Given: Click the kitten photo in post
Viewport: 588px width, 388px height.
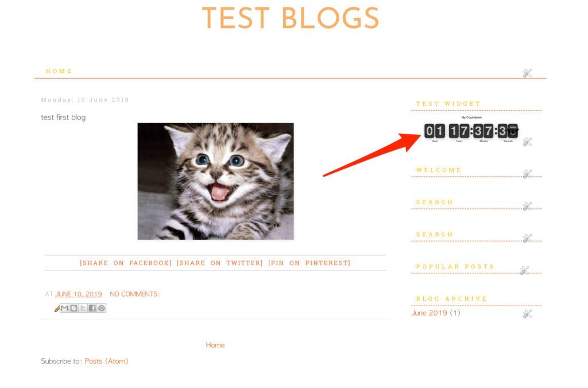Looking at the screenshot, I should [216, 181].
